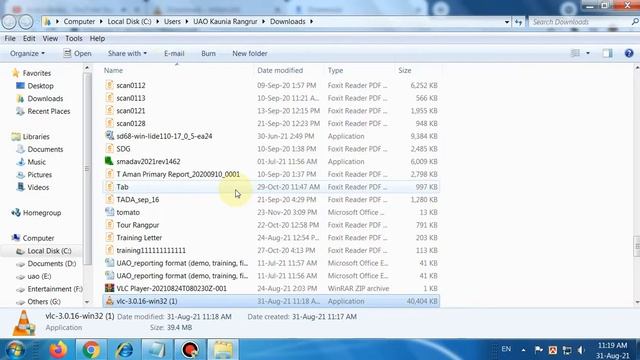Viewport: 640px width, 360px height.
Task: Open the File menu
Action: [x=10, y=38]
